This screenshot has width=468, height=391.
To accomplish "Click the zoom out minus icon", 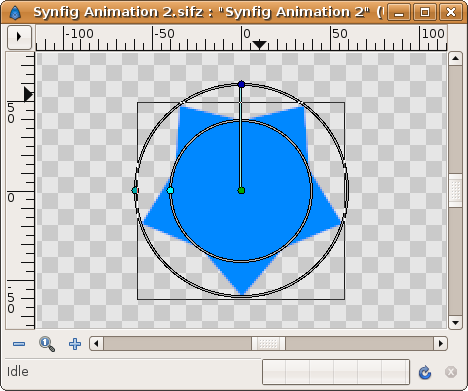I will (19, 344).
